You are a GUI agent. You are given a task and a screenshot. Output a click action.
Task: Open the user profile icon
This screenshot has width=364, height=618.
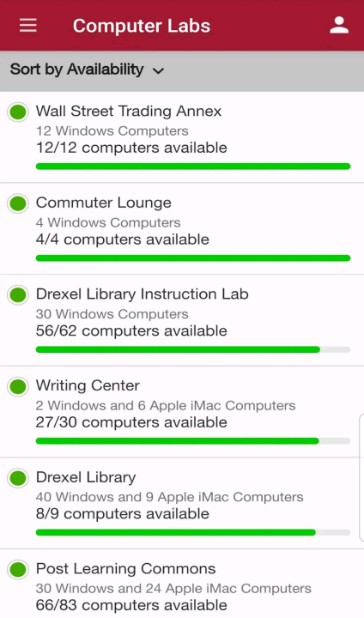coord(339,25)
